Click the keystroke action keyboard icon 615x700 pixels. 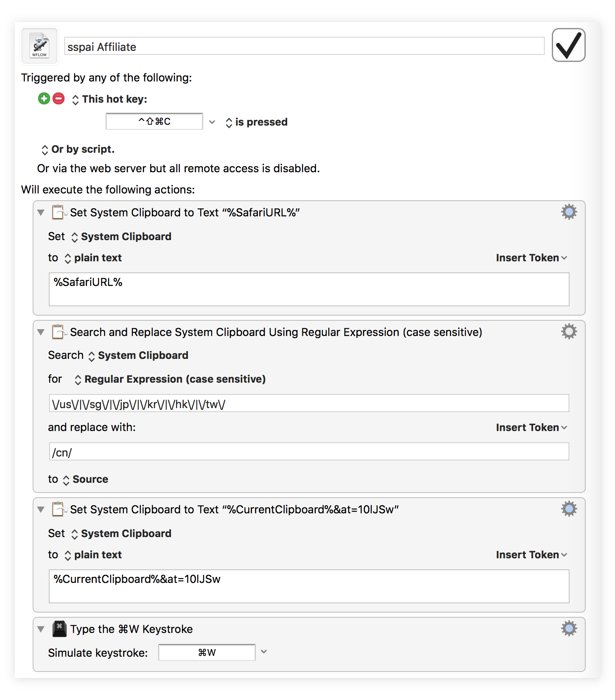tap(59, 629)
